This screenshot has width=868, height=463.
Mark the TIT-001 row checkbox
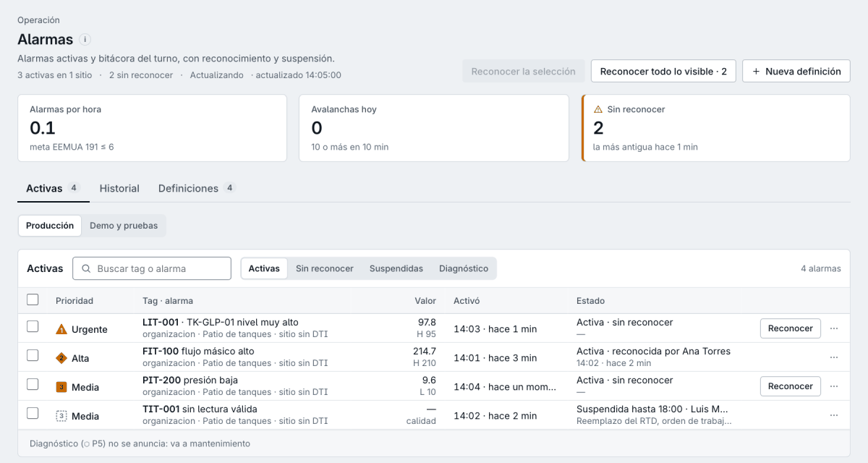click(x=33, y=413)
